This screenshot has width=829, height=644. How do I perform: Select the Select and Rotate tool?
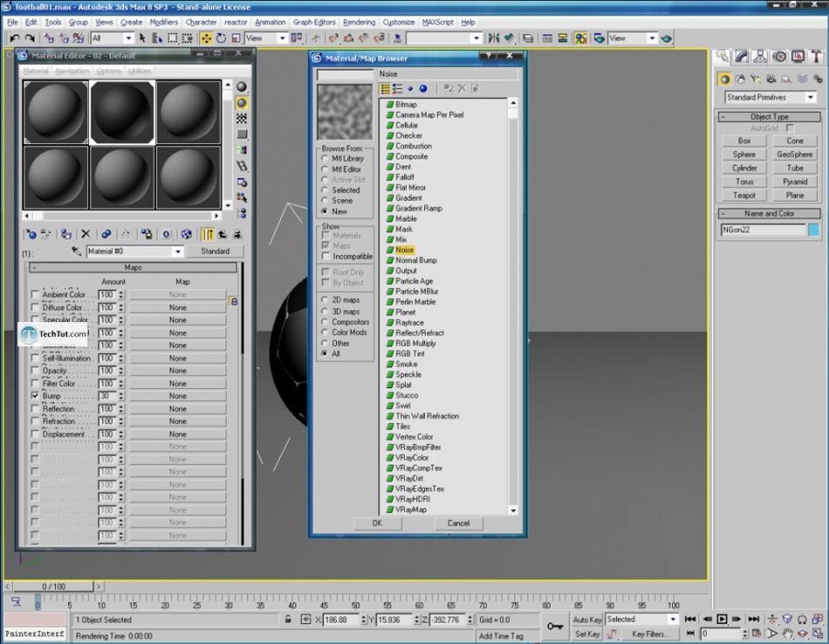[221, 38]
